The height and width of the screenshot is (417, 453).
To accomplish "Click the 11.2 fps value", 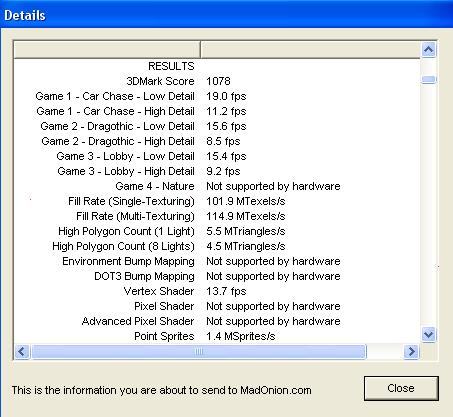I will click(226, 111).
